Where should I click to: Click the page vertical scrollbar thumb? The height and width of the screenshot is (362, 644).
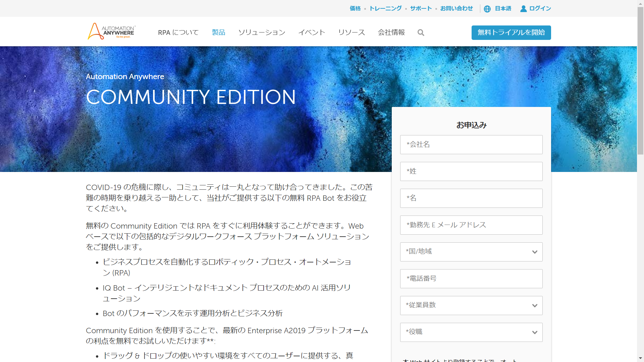(x=640, y=80)
